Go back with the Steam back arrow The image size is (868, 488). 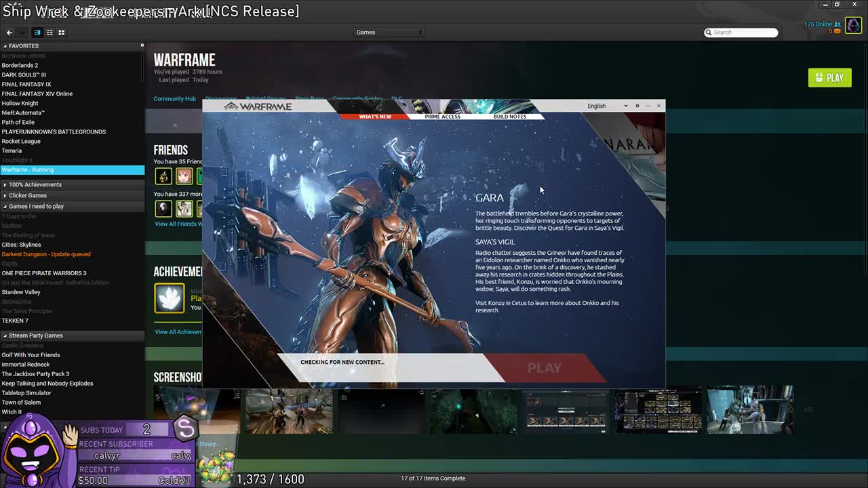click(9, 33)
